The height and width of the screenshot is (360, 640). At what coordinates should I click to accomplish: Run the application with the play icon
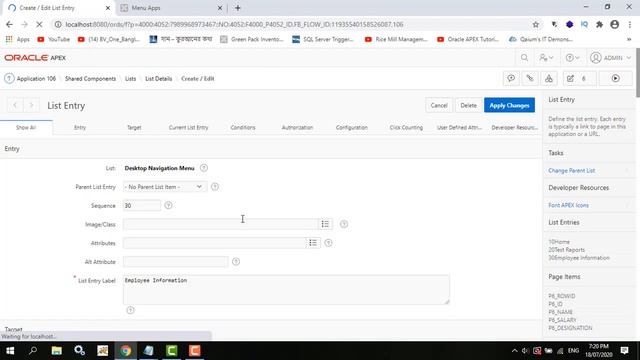pos(616,78)
